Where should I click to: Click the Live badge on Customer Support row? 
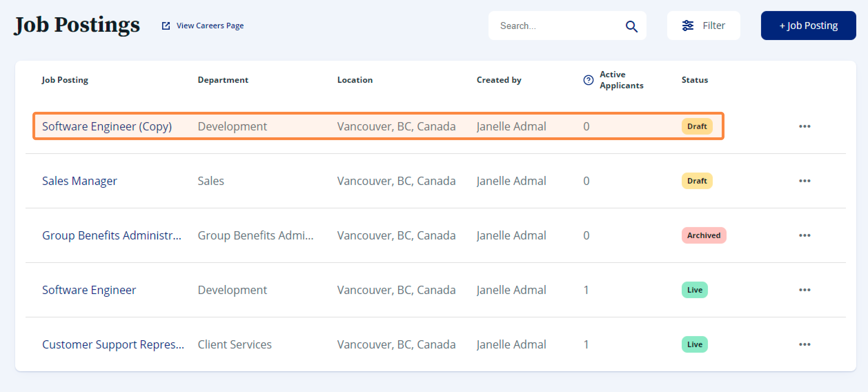coord(694,344)
